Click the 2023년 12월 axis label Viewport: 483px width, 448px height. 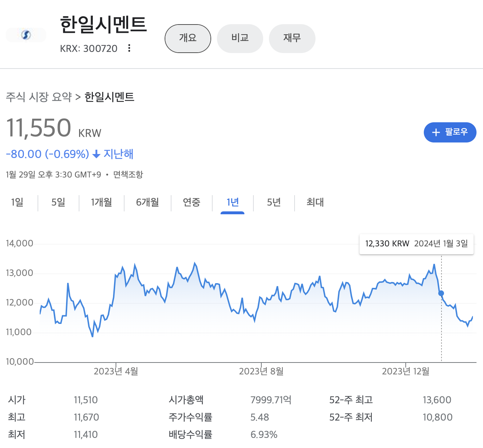pos(406,371)
